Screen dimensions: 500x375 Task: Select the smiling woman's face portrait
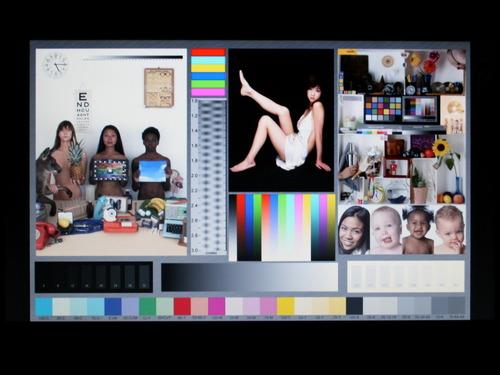tap(354, 230)
